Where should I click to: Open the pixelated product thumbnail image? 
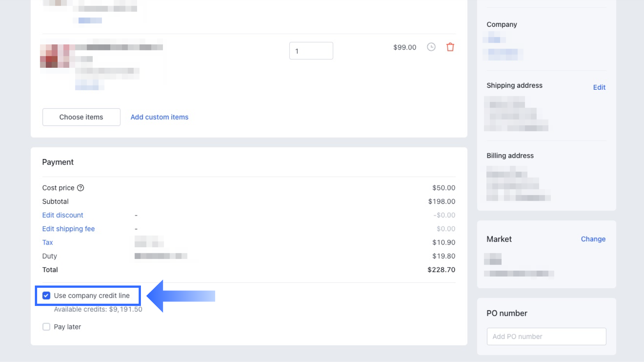[x=57, y=56]
